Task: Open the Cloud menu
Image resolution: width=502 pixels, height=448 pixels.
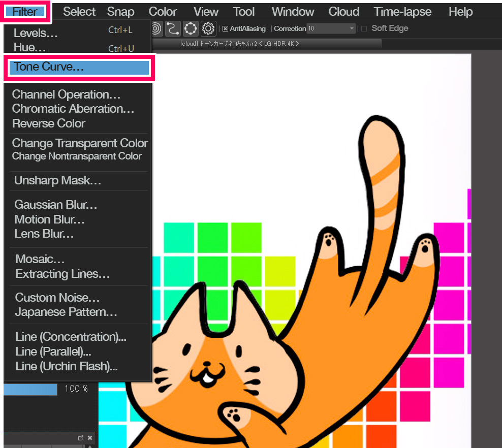Action: click(x=343, y=12)
